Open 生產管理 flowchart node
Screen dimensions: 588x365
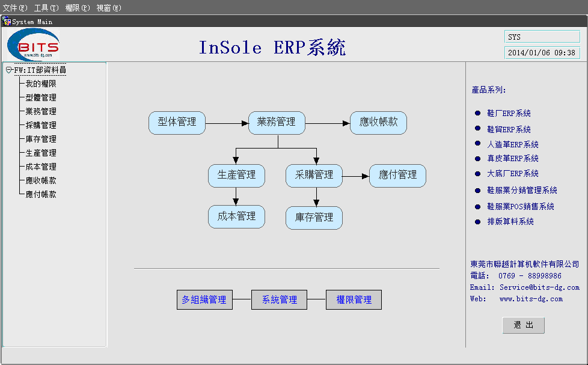(237, 176)
